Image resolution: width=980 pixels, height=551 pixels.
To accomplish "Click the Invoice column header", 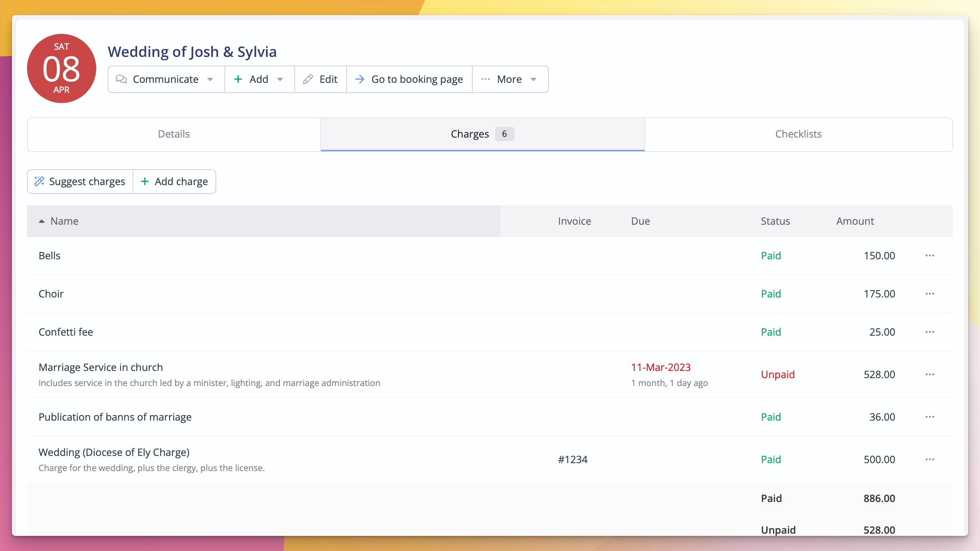I will pyautogui.click(x=574, y=221).
